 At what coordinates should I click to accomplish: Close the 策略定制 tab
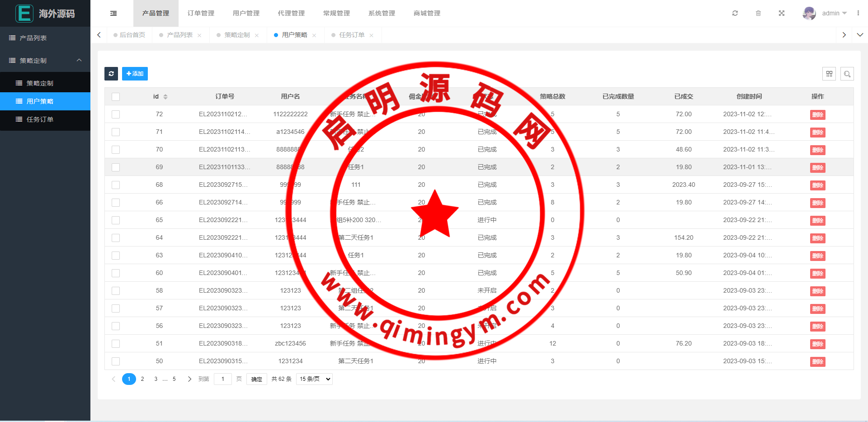[257, 35]
